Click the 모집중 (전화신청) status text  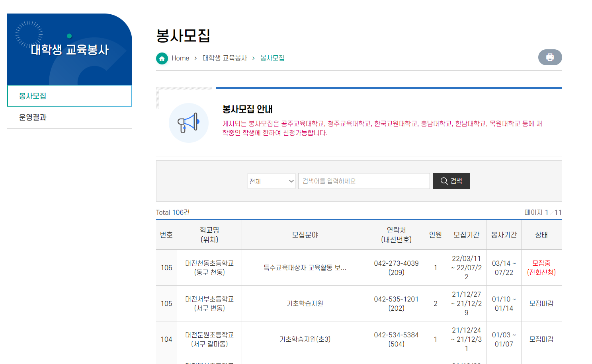[x=541, y=268]
